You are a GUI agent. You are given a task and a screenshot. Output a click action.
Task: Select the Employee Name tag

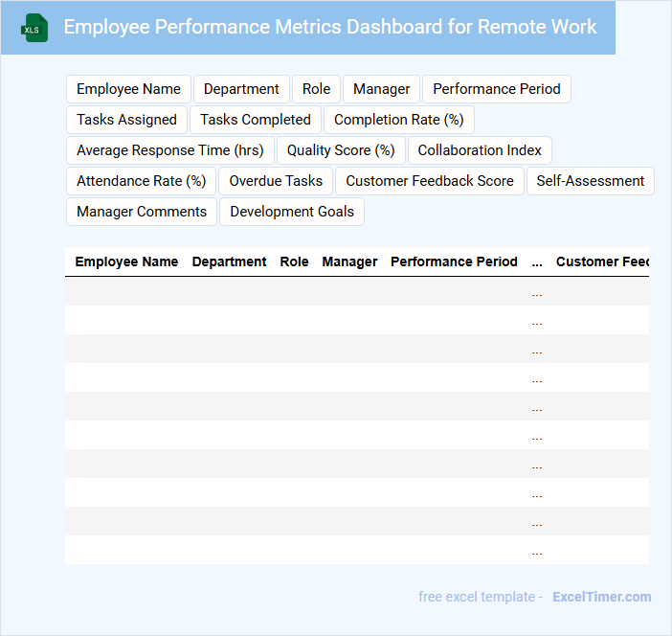point(128,89)
